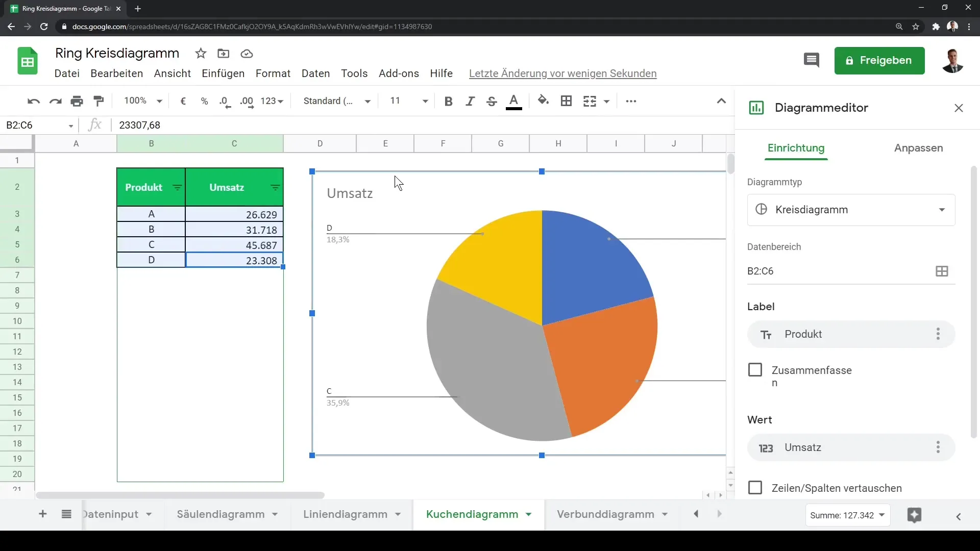Switch to the Säulendiagramm sheet tab
This screenshot has height=551, width=980.
click(220, 514)
